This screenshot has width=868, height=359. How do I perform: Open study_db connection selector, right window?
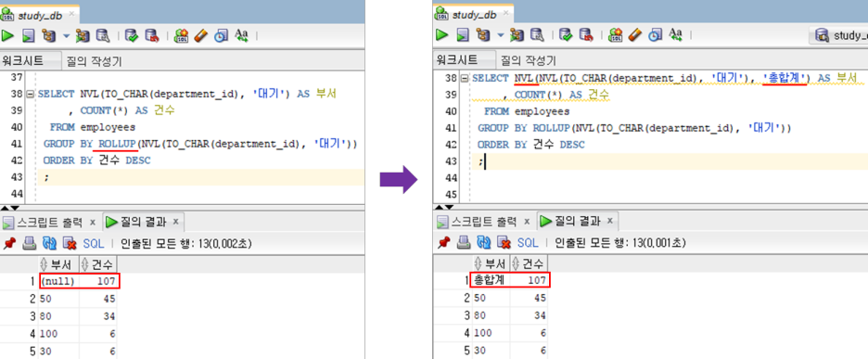pyautogui.click(x=838, y=36)
